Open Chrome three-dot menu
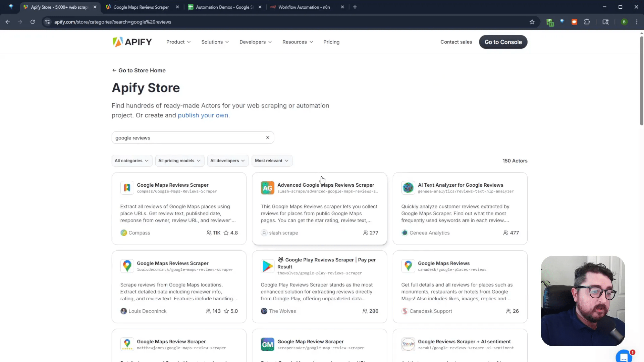This screenshot has width=644, height=362. [x=637, y=22]
